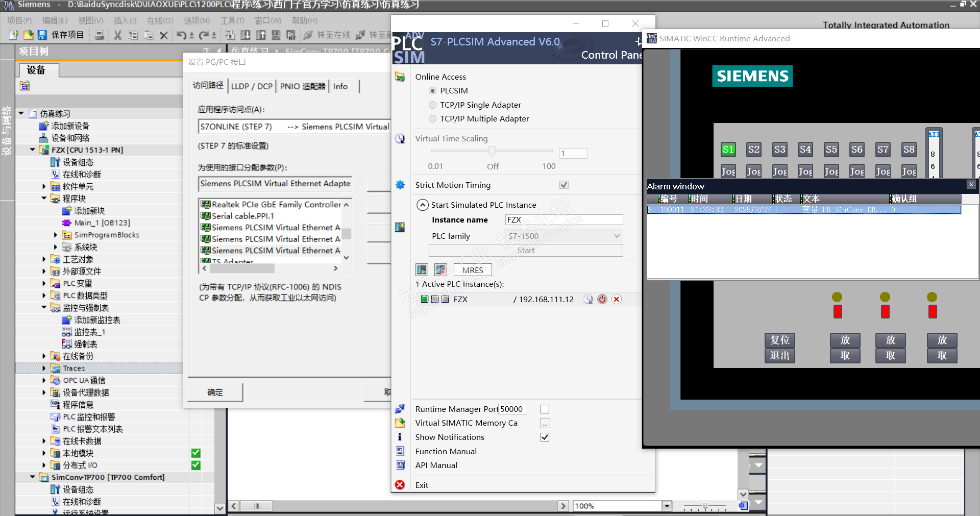The height and width of the screenshot is (516, 980).
Task: Toggle the Runtime Manager Port checkbox
Action: [545, 409]
